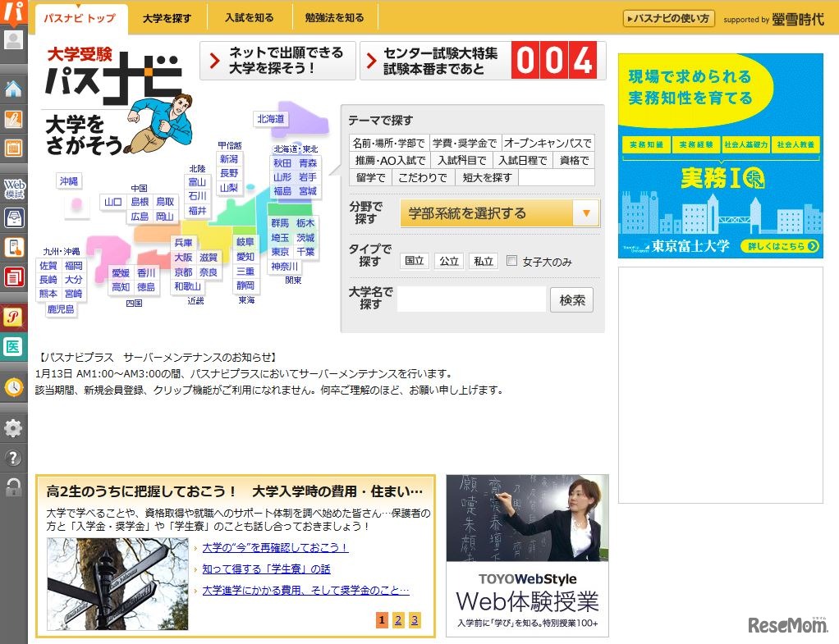Select 公立 university type
This screenshot has height=644, width=839.
[449, 261]
